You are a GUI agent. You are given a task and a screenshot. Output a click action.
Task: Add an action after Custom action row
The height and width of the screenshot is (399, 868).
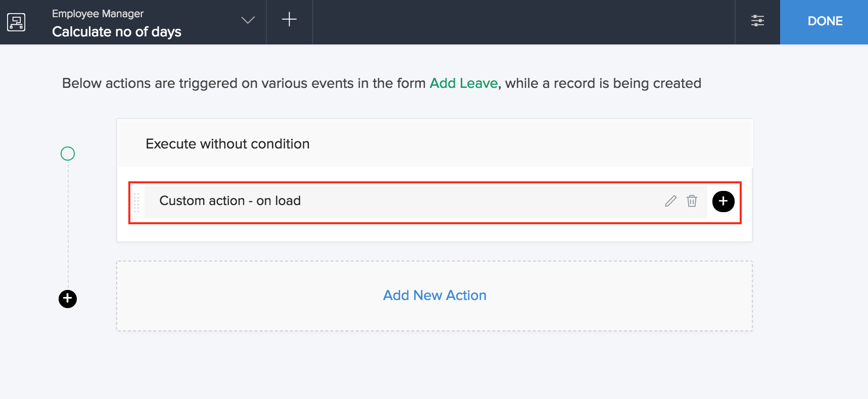coord(723,202)
